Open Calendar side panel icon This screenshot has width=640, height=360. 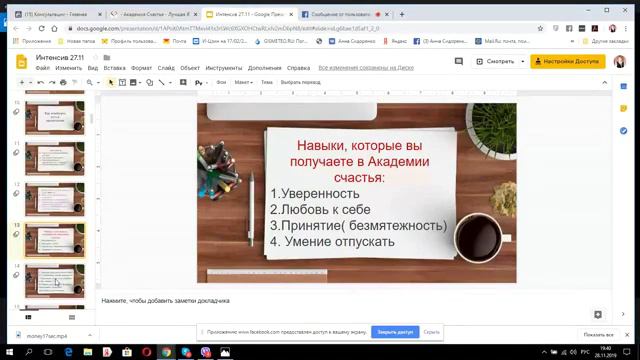[623, 87]
